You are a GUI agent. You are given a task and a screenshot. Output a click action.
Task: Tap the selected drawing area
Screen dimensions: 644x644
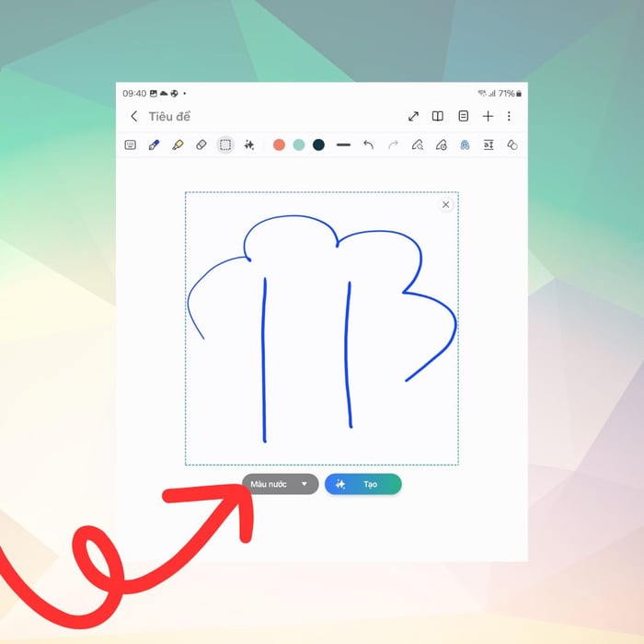point(322,328)
